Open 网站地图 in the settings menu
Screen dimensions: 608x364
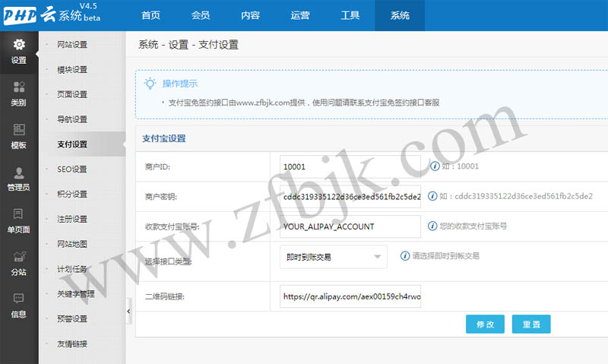[72, 244]
